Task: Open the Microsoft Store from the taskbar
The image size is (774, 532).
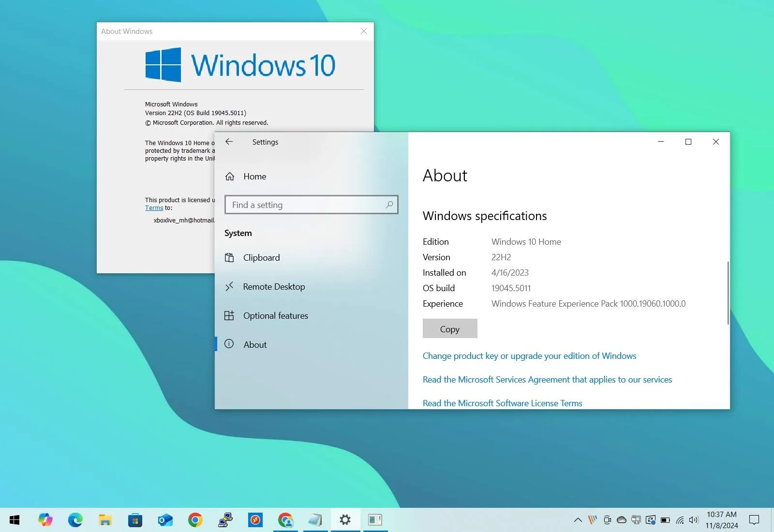Action: coord(134,520)
